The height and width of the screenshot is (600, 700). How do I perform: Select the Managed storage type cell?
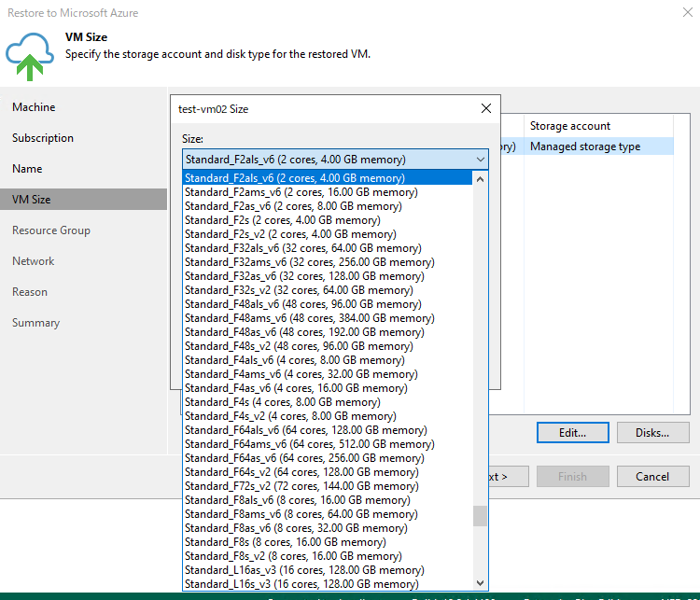[598, 147]
